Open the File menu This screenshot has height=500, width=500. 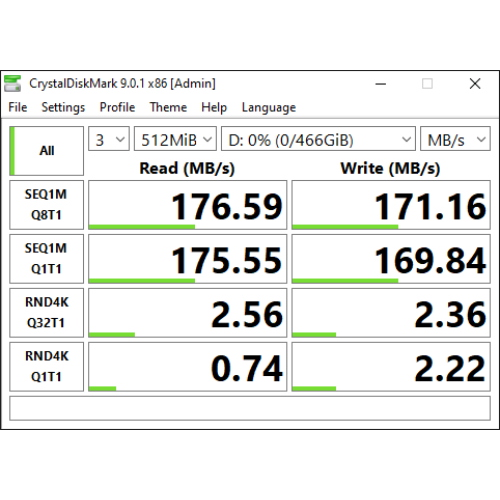click(x=18, y=107)
